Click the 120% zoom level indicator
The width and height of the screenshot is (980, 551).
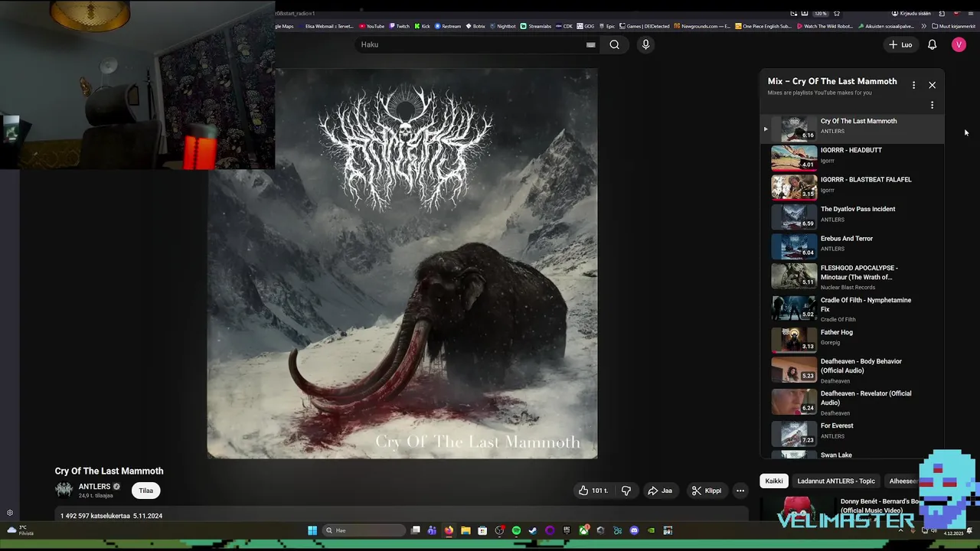(820, 13)
